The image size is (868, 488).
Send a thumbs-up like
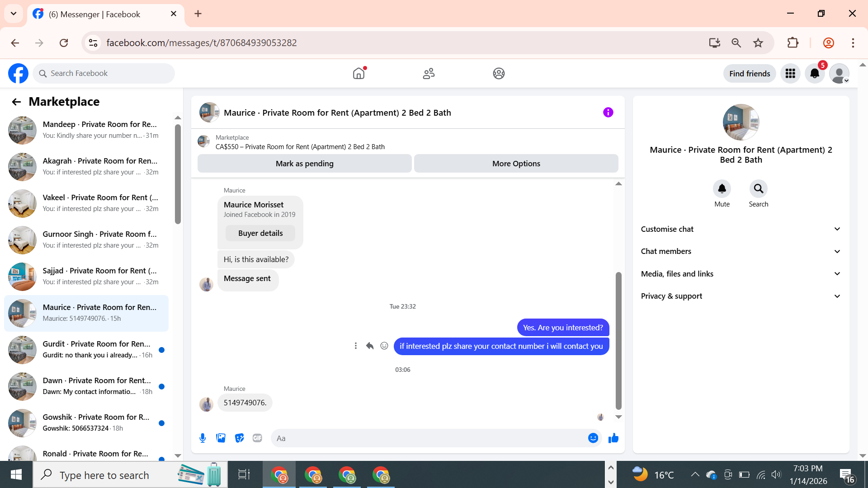(x=613, y=438)
